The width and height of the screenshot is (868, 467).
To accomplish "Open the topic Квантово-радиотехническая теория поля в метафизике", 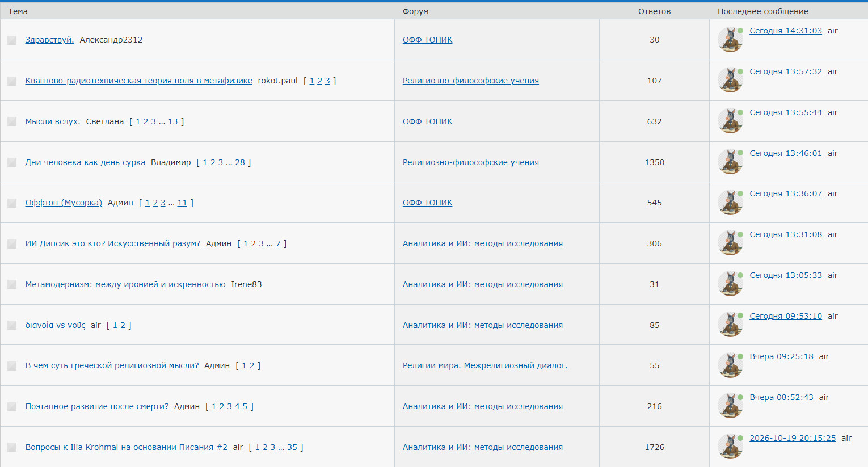I will click(138, 81).
